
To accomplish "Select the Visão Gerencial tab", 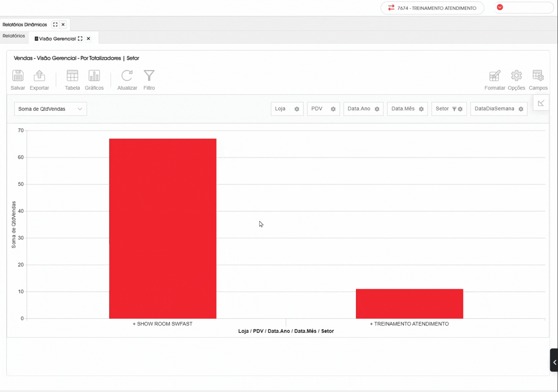I will [x=57, y=39].
